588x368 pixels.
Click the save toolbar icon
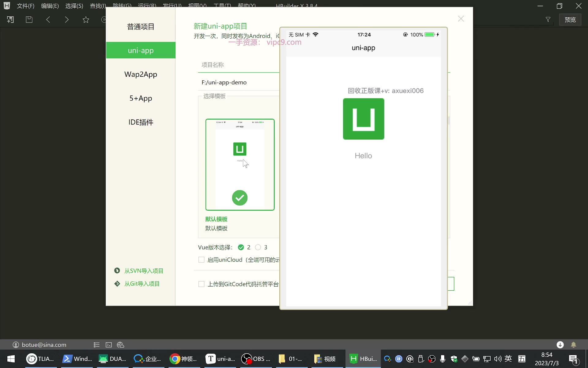pyautogui.click(x=29, y=20)
